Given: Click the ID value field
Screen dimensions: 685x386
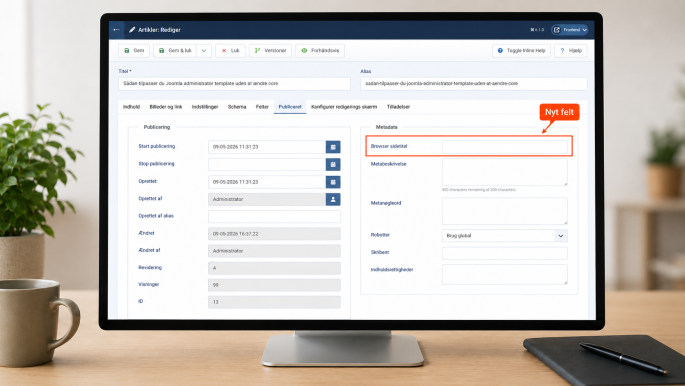Looking at the screenshot, I should pos(274,302).
